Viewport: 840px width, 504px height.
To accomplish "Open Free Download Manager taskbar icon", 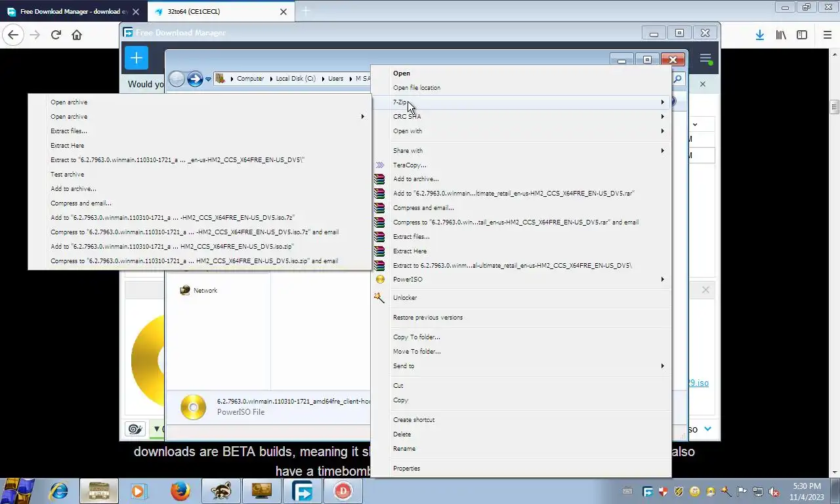I will (302, 491).
